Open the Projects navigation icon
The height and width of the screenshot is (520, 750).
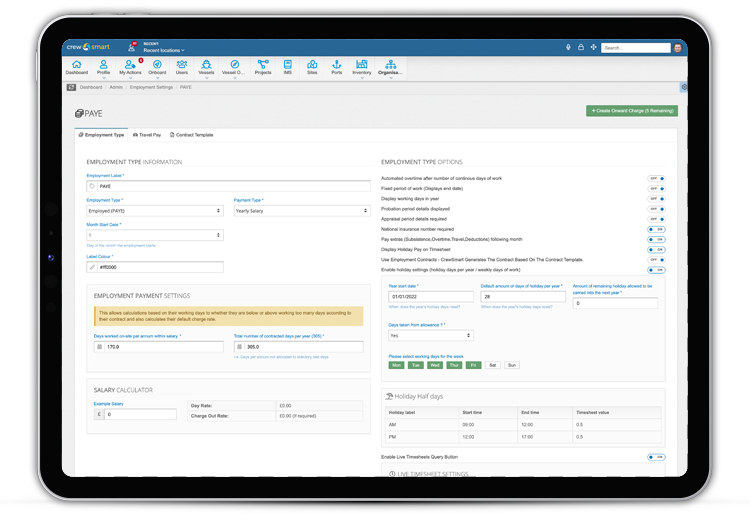[263, 66]
